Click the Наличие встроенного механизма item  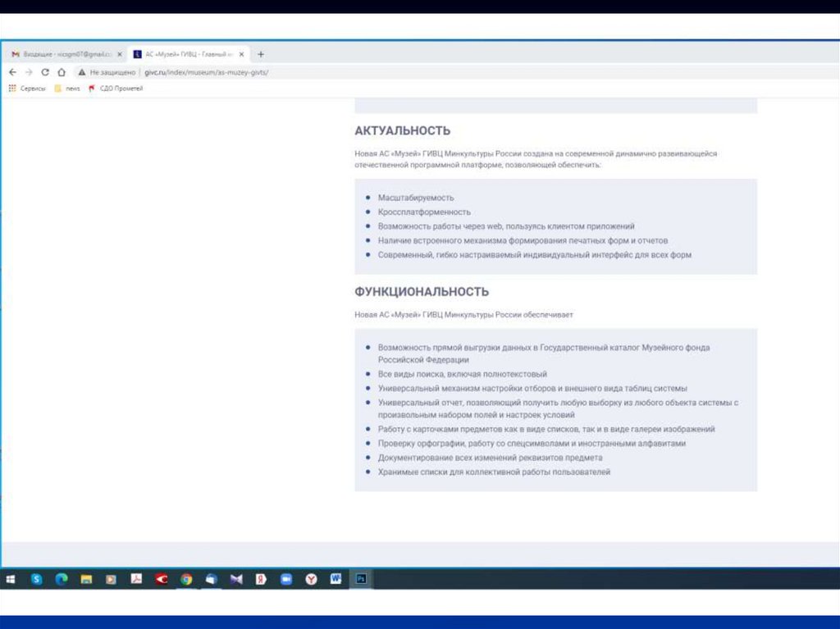click(x=523, y=240)
